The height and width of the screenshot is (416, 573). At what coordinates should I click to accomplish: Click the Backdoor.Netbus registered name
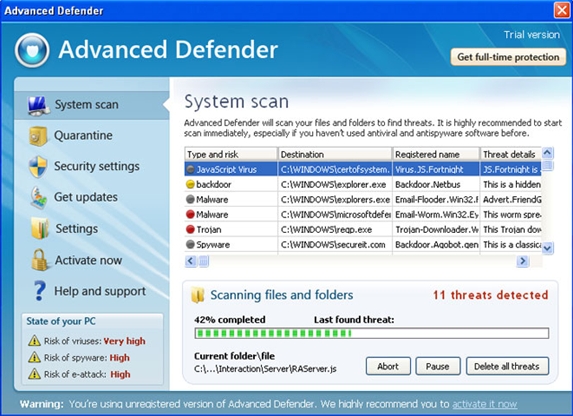point(436,185)
